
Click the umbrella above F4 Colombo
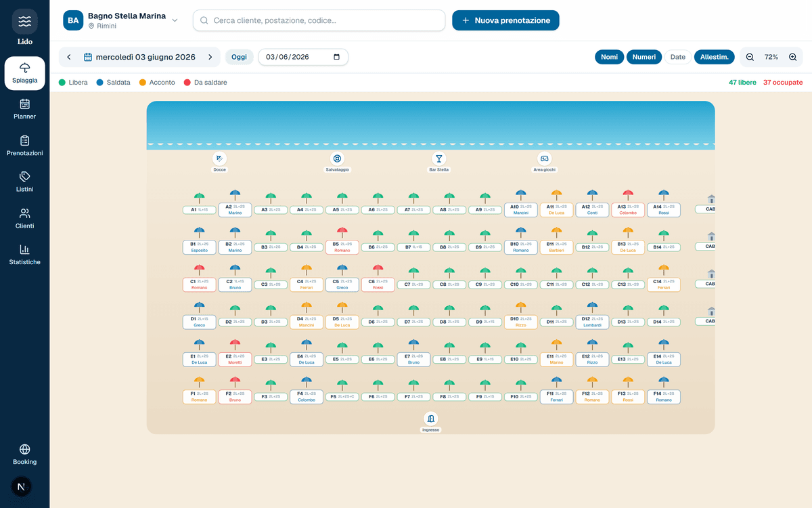pyautogui.click(x=307, y=383)
